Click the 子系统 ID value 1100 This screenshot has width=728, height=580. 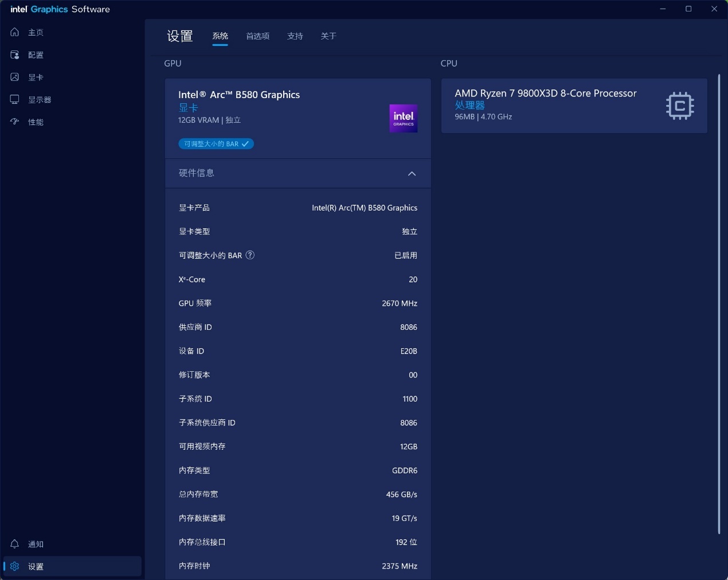tap(410, 399)
